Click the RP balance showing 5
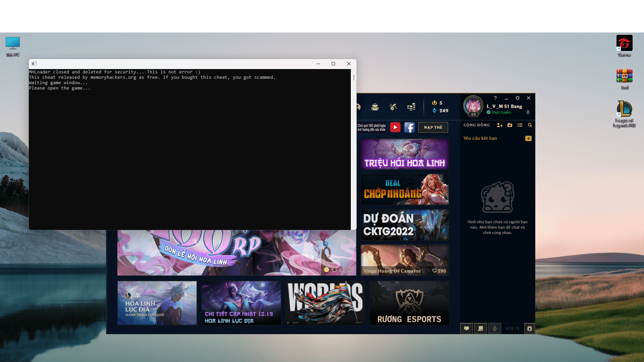The image size is (644, 362). (x=437, y=103)
